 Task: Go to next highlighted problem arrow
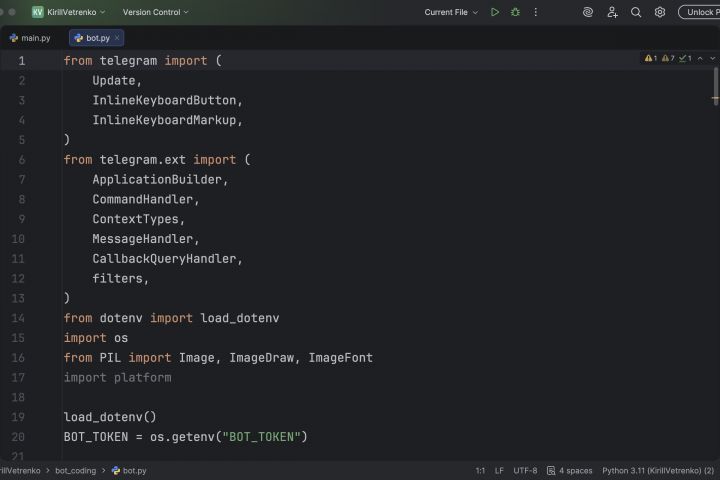(713, 58)
